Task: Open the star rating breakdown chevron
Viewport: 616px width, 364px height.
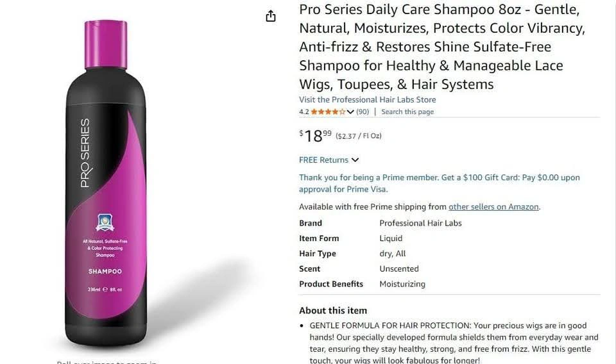Action: point(350,112)
